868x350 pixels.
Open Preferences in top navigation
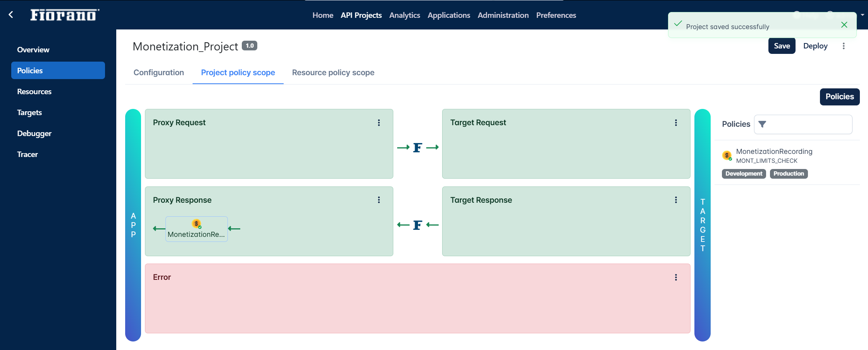point(556,15)
